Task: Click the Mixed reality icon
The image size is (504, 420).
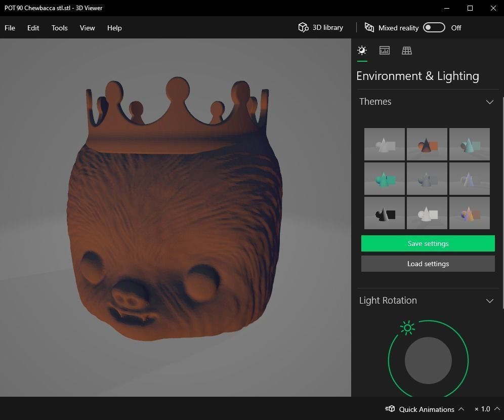Action: tap(369, 28)
